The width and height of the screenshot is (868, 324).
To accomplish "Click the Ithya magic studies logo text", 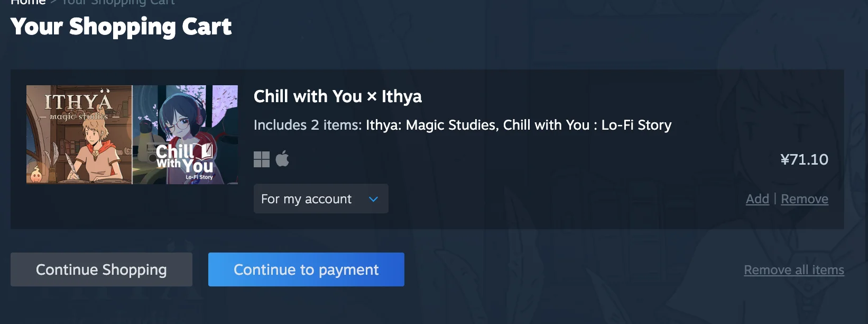I will click(78, 106).
